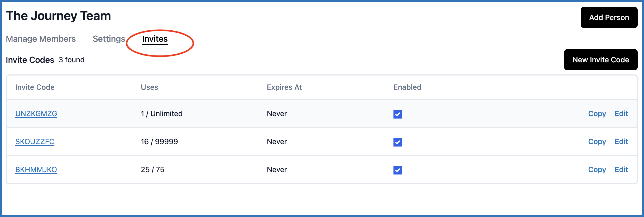
Task: Open invite code UNZKGMZG link
Action: (x=36, y=114)
